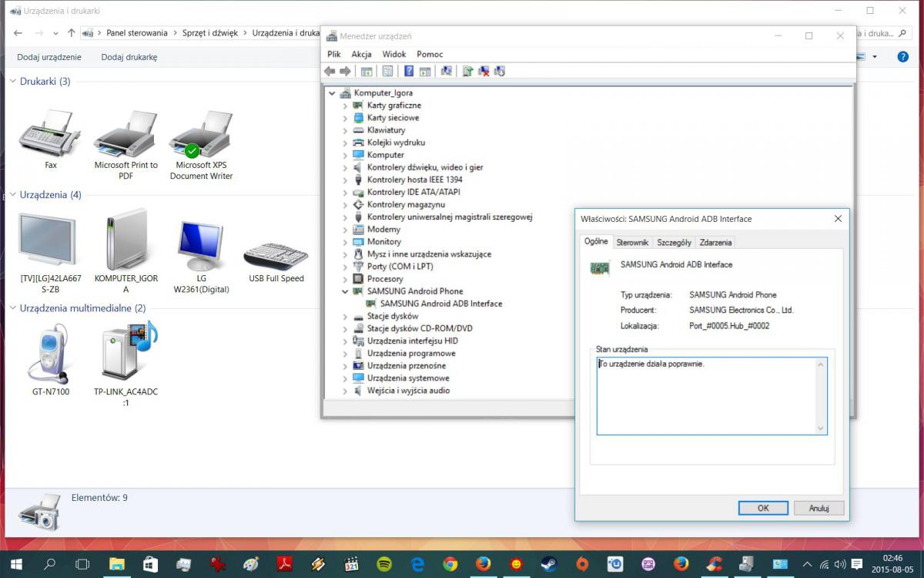The height and width of the screenshot is (578, 924).
Task: Open Adobe Reader from the taskbar
Action: pos(284,564)
